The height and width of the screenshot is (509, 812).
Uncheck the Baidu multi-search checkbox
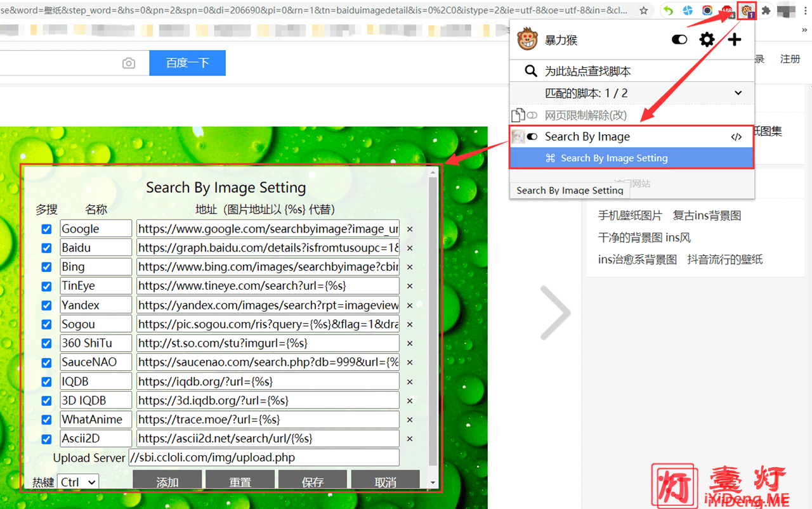[46, 248]
